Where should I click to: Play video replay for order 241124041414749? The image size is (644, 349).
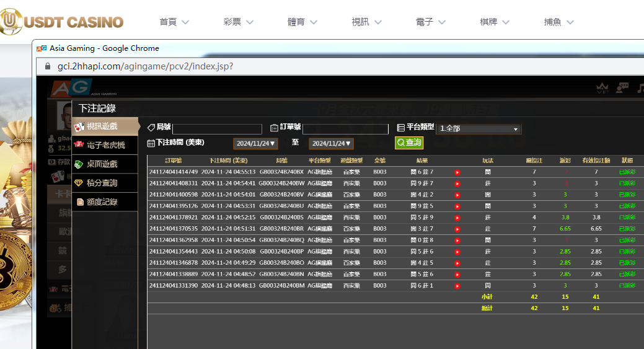(x=457, y=172)
